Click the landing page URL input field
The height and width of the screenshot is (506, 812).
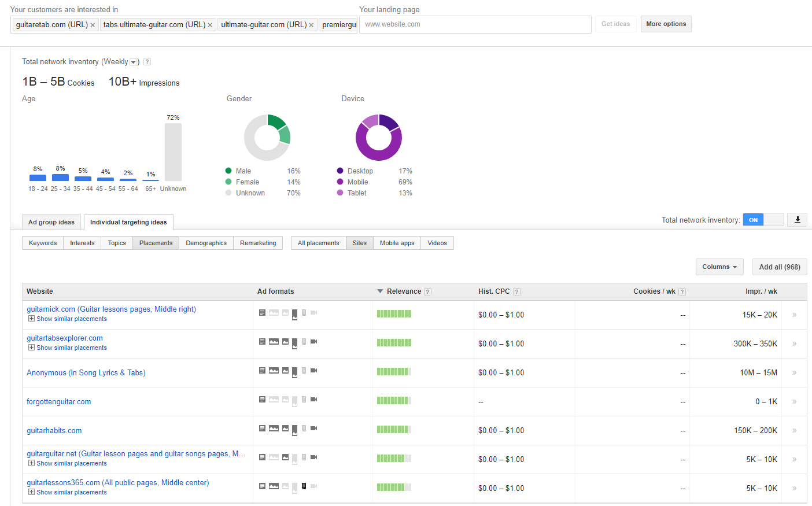point(475,24)
